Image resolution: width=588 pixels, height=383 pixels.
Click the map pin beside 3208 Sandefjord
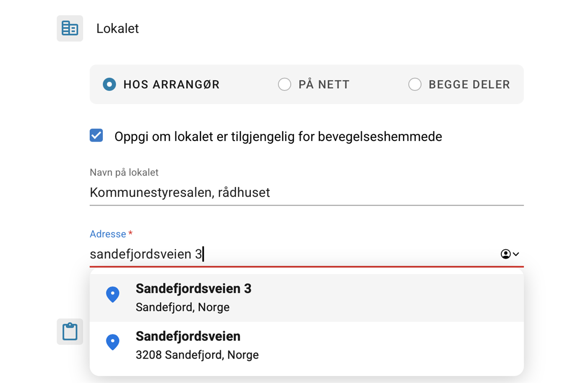pyautogui.click(x=113, y=342)
